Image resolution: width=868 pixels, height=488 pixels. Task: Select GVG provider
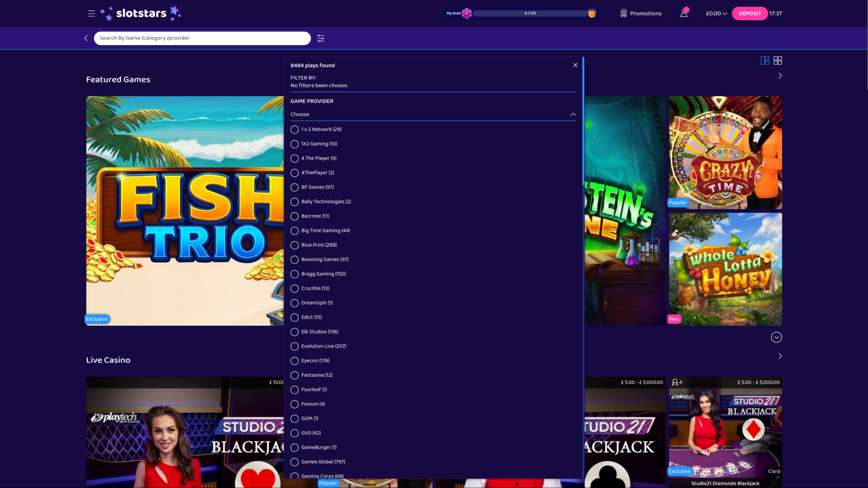point(306,433)
